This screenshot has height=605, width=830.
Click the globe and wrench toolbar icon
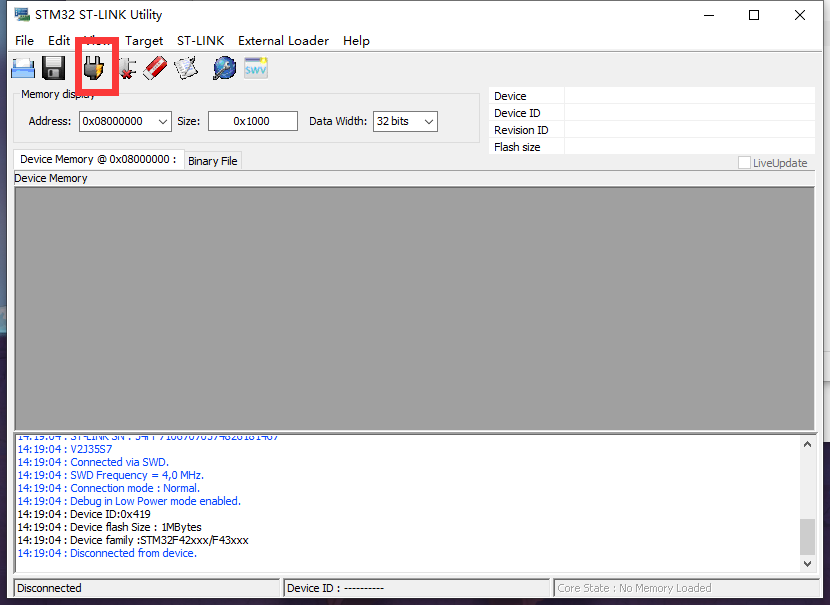pos(224,68)
